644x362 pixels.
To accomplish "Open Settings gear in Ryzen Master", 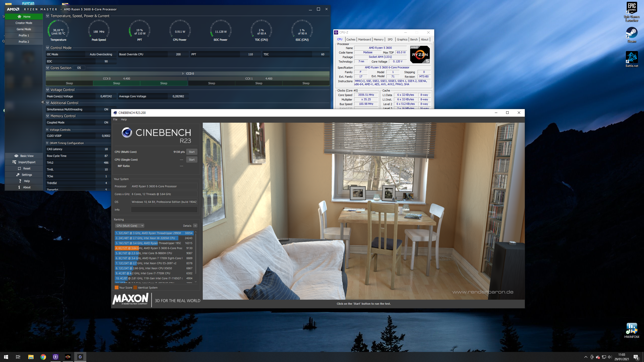I will (18, 175).
